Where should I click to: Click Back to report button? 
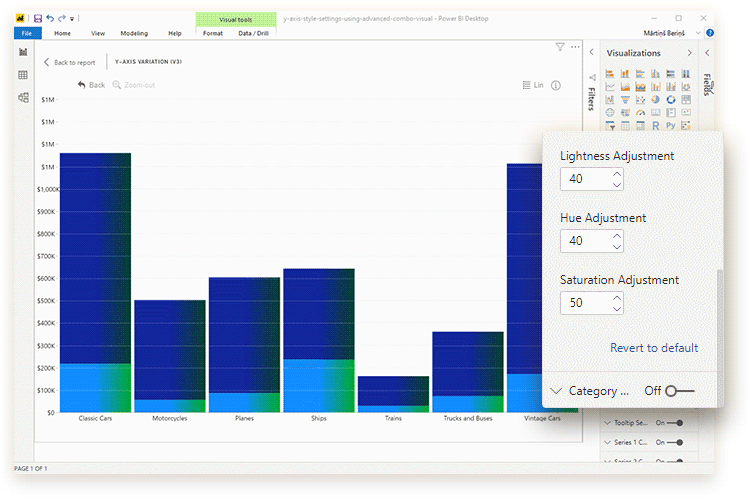pos(69,62)
